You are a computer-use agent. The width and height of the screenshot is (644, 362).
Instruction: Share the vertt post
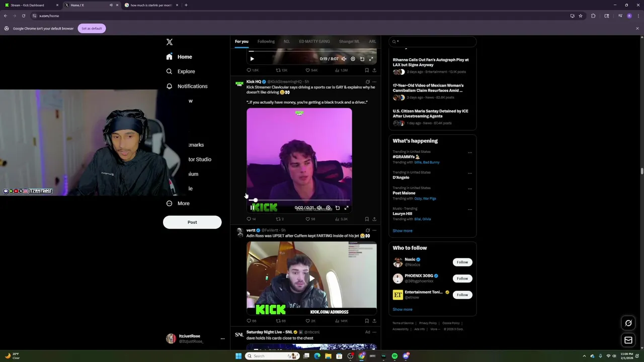(x=374, y=321)
